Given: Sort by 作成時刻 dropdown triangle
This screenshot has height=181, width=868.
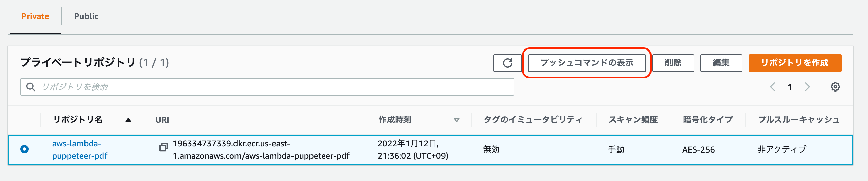Looking at the screenshot, I should 457,120.
